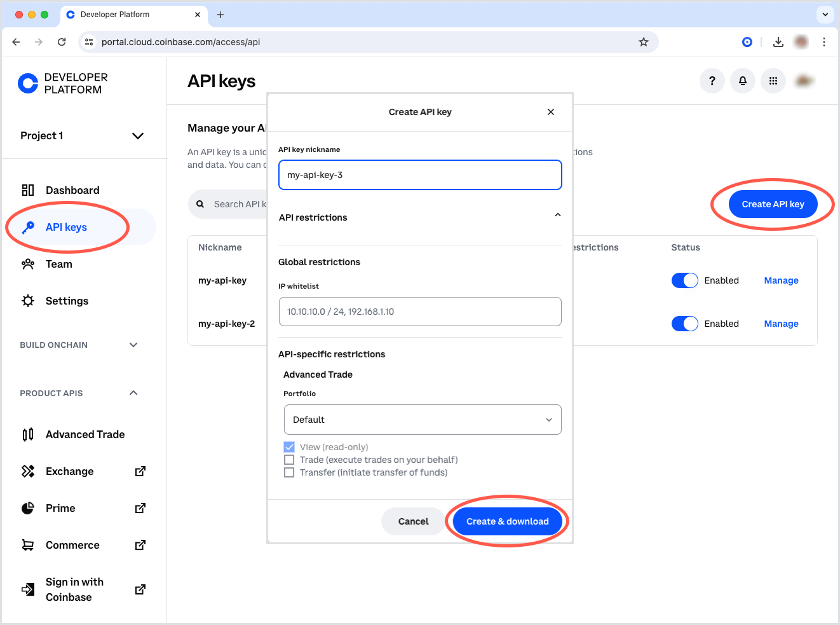This screenshot has height=625, width=840.
Task: Open the apps grid icon
Action: 773,81
